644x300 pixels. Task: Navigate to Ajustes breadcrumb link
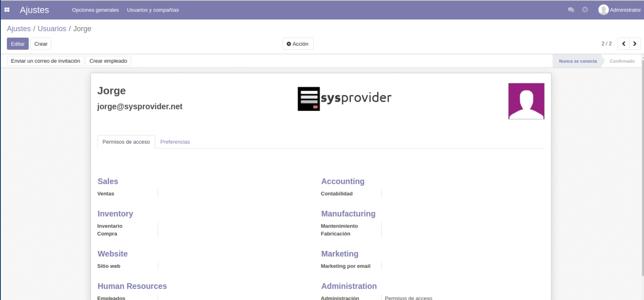coord(19,29)
